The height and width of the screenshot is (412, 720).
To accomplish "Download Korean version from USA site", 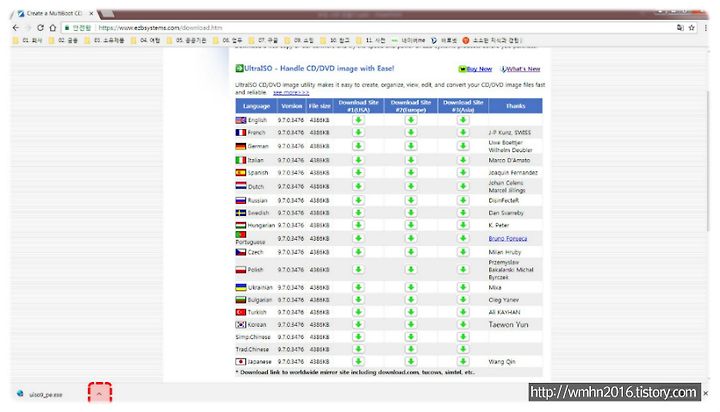I will (x=359, y=324).
